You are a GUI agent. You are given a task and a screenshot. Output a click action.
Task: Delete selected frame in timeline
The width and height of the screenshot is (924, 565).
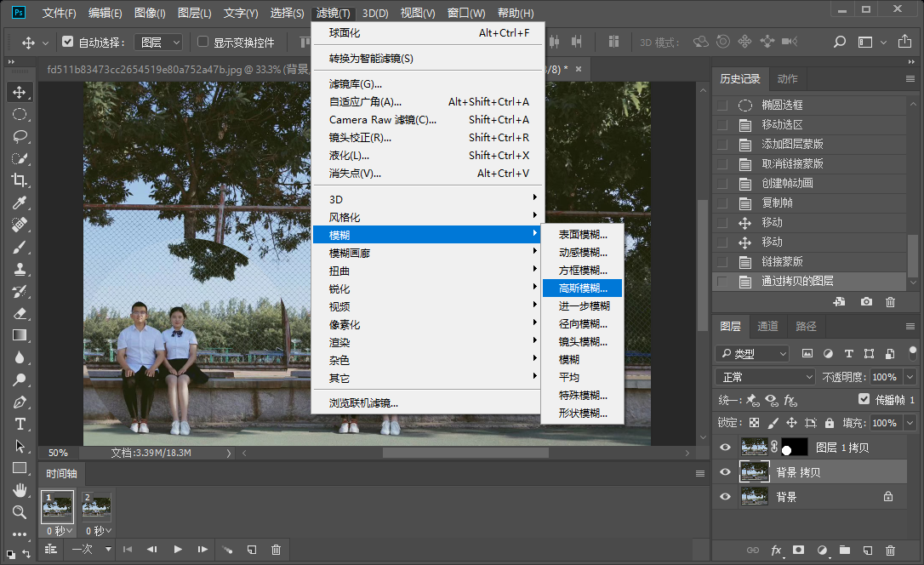point(276,550)
